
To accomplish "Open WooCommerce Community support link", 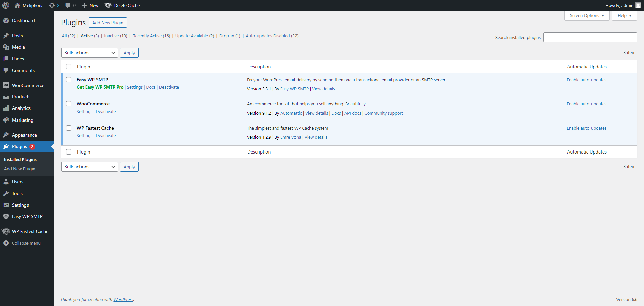I will click(x=384, y=113).
